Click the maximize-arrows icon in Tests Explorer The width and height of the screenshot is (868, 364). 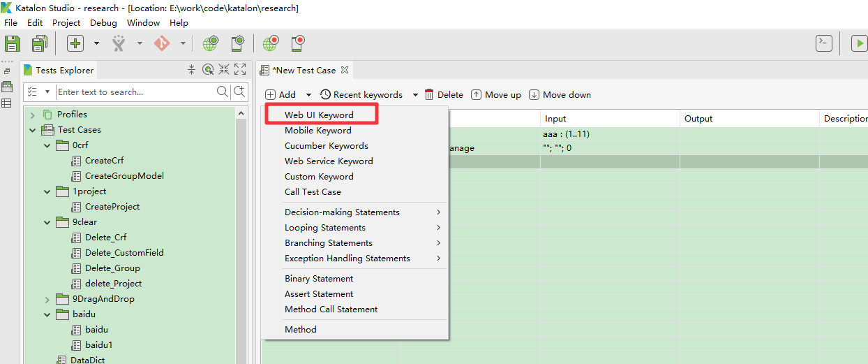coord(240,69)
